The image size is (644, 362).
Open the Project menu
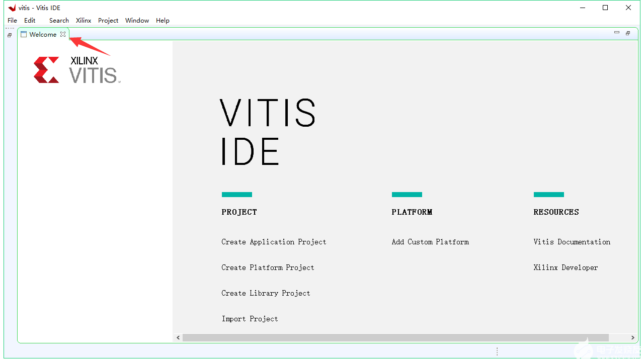pyautogui.click(x=108, y=21)
